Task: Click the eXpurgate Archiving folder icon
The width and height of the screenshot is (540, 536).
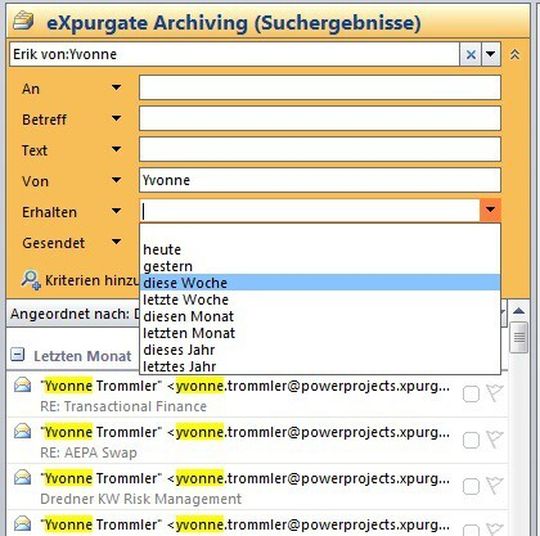Action: (x=23, y=21)
